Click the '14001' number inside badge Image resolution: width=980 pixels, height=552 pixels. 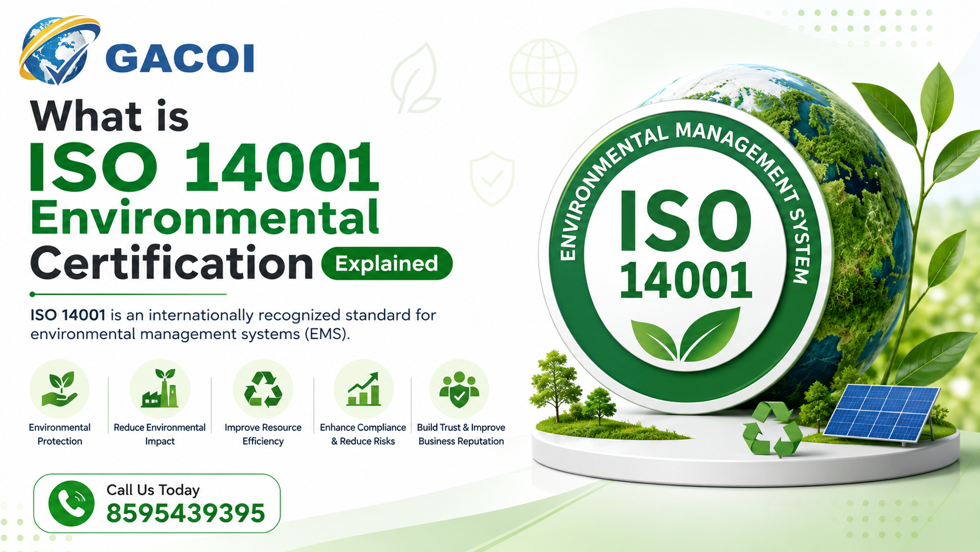(686, 279)
